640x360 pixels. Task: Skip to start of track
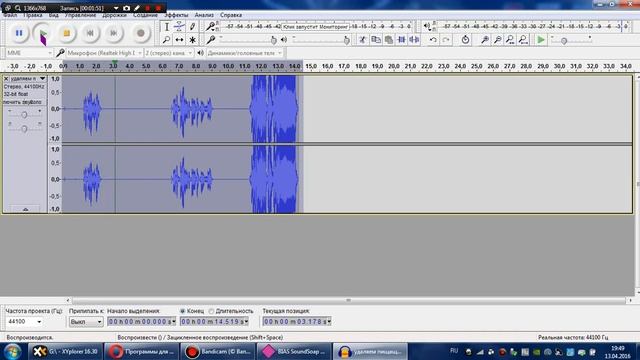(x=90, y=33)
